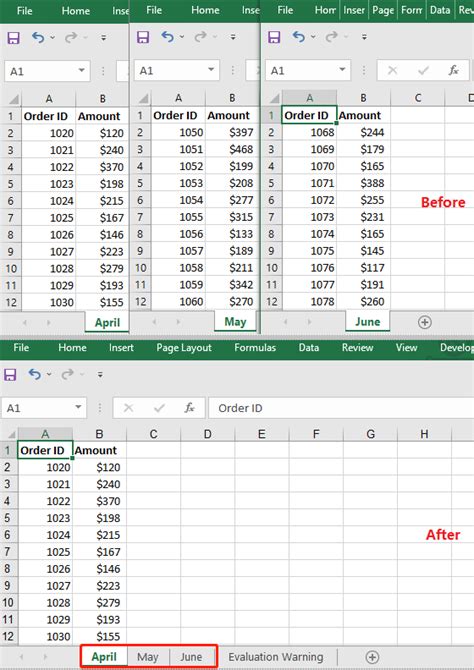Save the April workbook via the save icon

14,38
